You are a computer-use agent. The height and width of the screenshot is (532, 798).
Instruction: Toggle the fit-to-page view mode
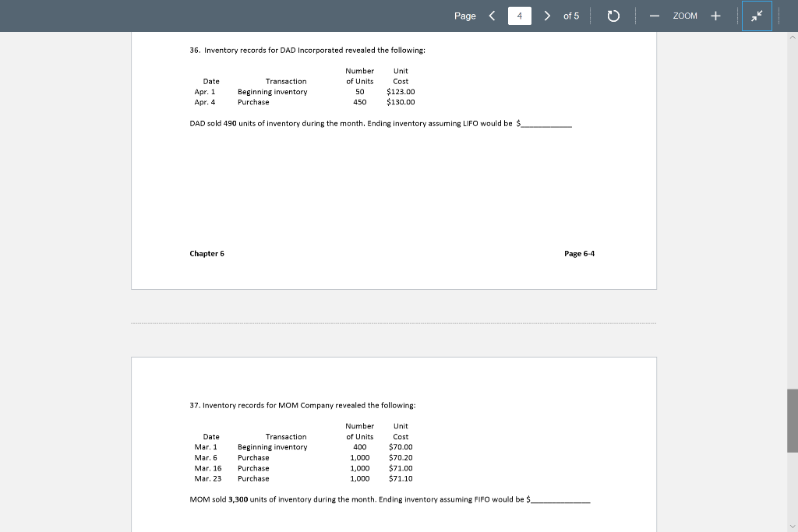pos(757,15)
